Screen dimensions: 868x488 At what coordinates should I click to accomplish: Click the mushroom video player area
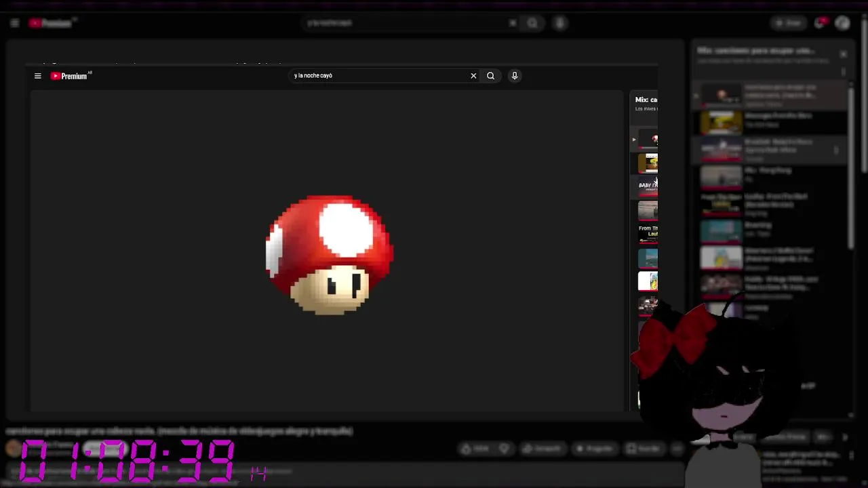(x=327, y=251)
